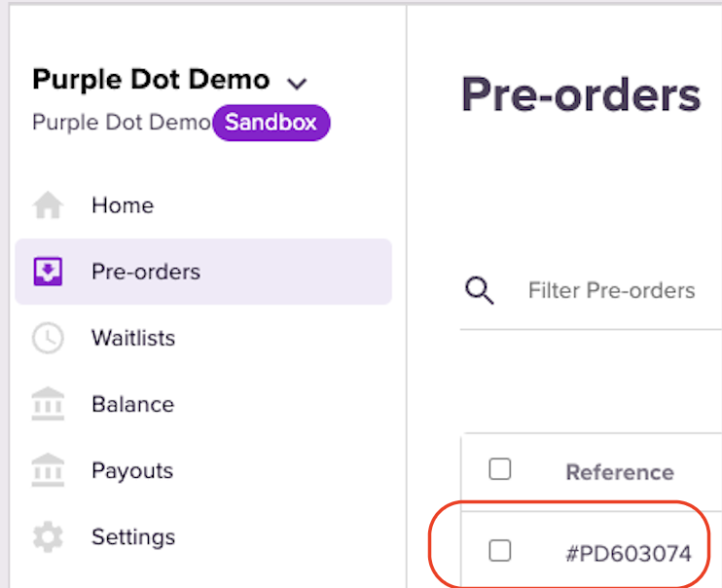The image size is (722, 588).
Task: Open the Payouts menu label
Action: click(x=132, y=470)
